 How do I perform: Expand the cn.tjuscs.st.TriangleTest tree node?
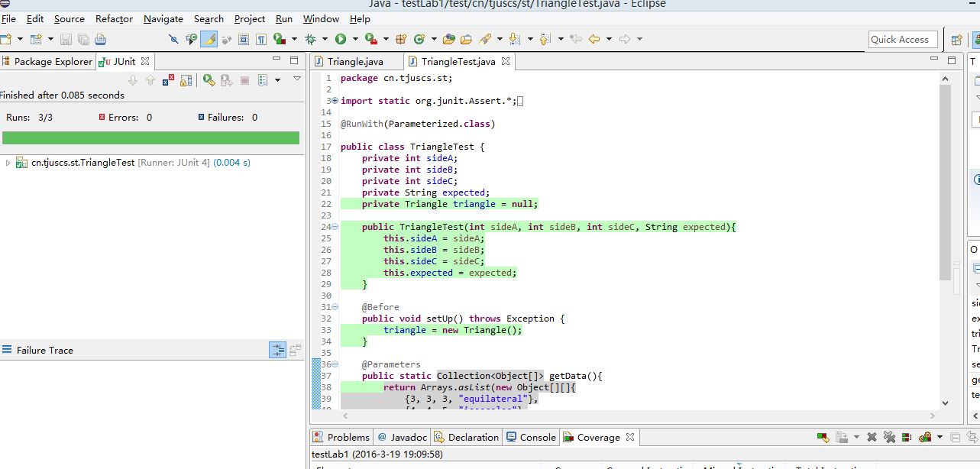coord(8,163)
